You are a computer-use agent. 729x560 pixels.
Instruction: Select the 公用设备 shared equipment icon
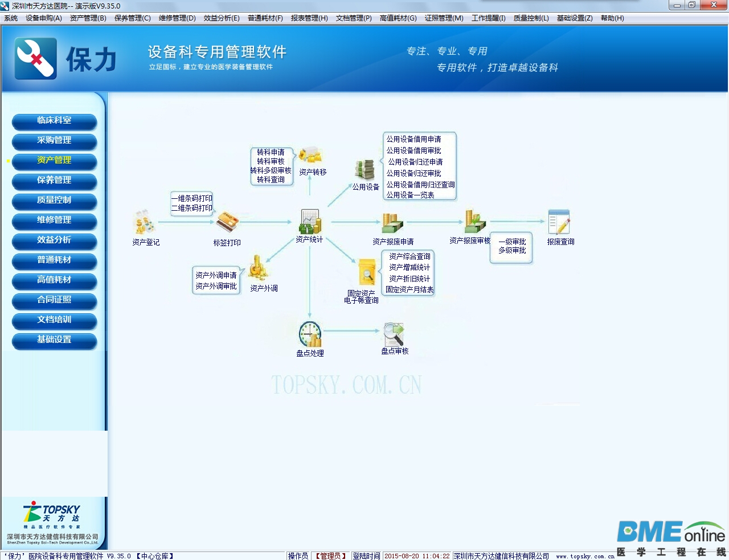364,169
